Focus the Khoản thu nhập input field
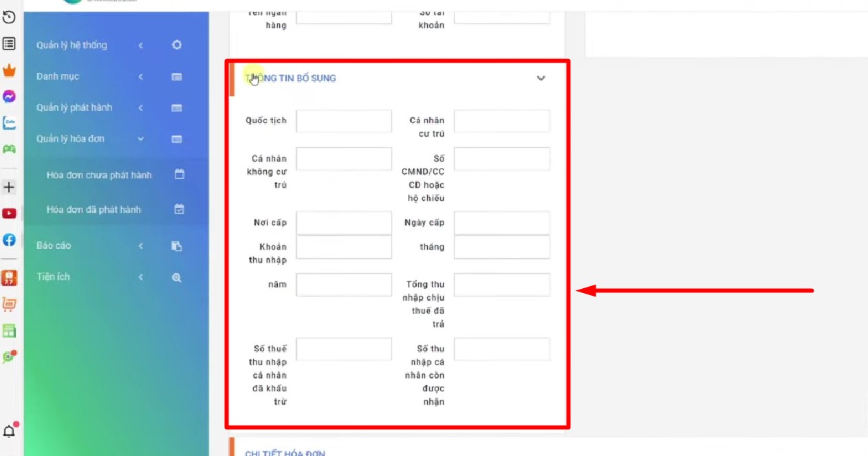868x456 pixels. 344,247
